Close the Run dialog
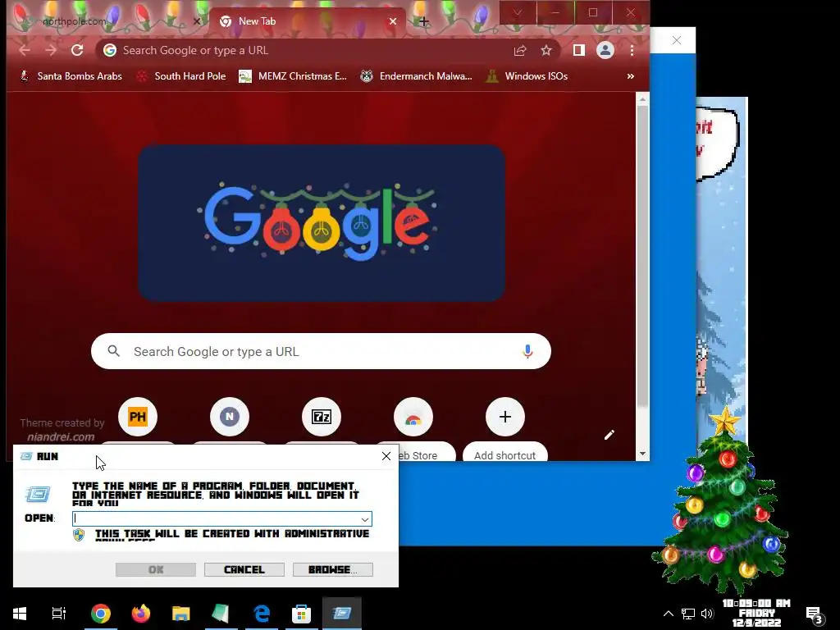Screen dimensions: 840x630 tap(386, 456)
